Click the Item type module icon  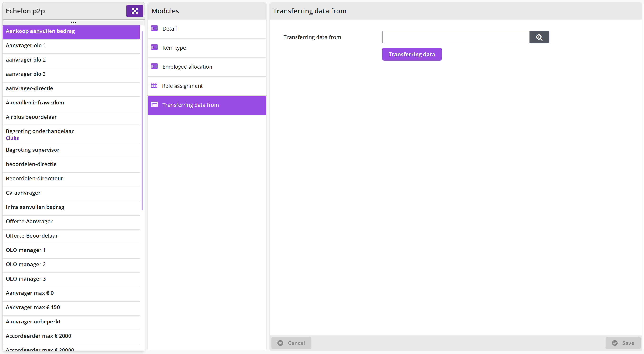pyautogui.click(x=154, y=47)
